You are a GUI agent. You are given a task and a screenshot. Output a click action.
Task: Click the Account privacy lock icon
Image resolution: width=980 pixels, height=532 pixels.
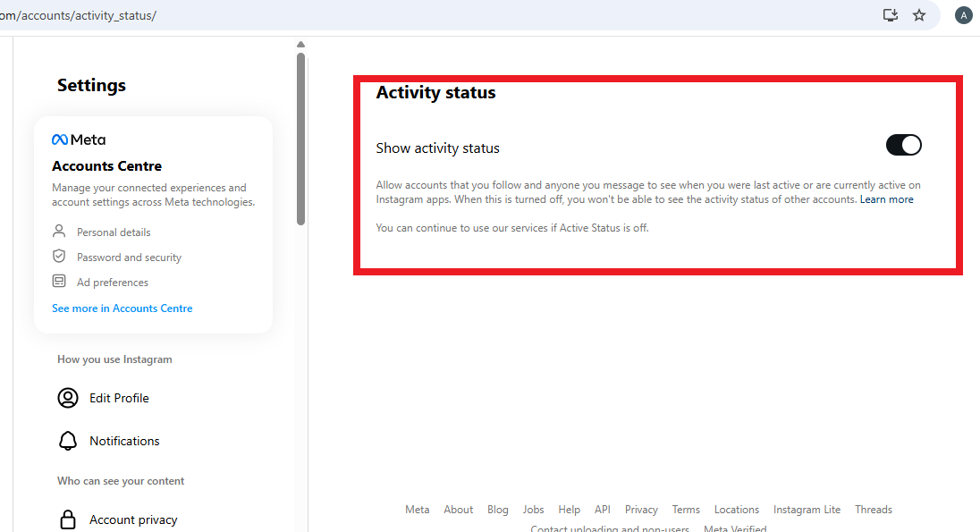coord(67,519)
